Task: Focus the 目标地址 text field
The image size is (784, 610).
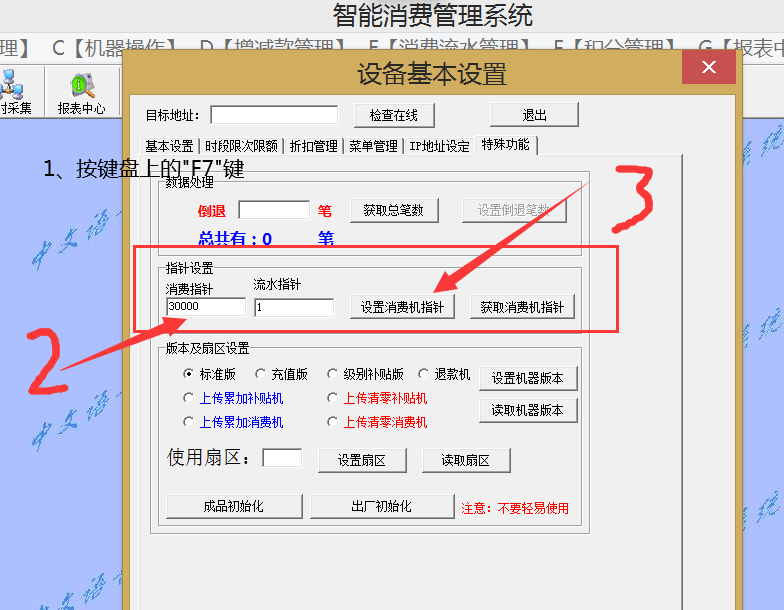Action: (x=274, y=115)
